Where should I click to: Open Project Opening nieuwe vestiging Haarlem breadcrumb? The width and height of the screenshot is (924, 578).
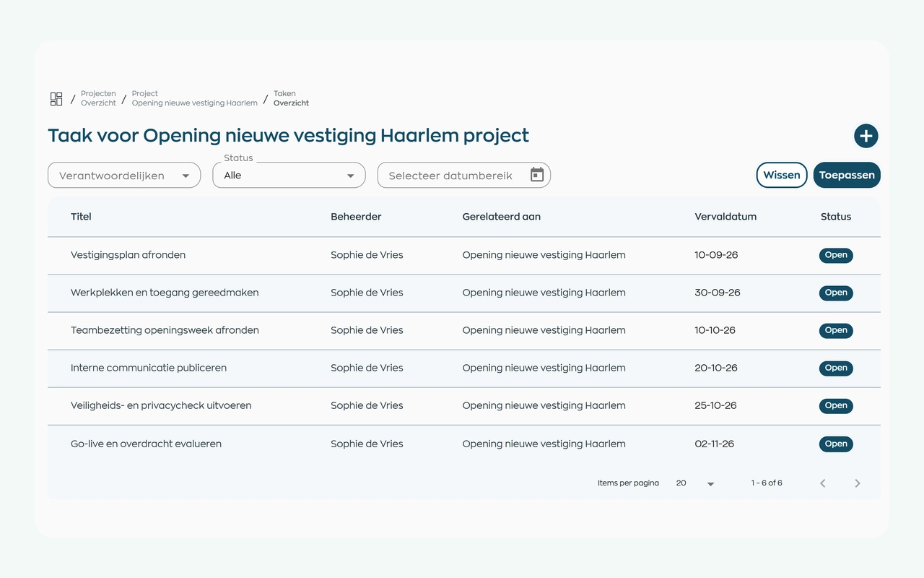pos(194,98)
